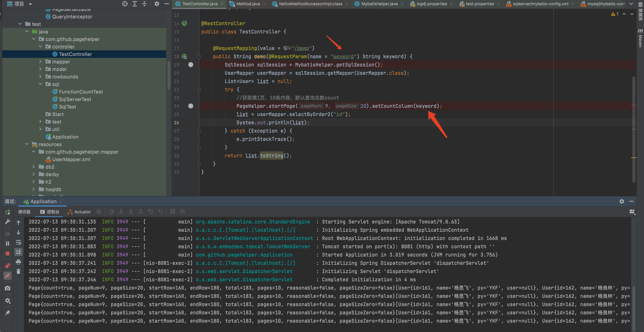Image resolution: width=644 pixels, height=332 pixels.
Task: Switch to MybatisHelper.java tab
Action: point(379,4)
